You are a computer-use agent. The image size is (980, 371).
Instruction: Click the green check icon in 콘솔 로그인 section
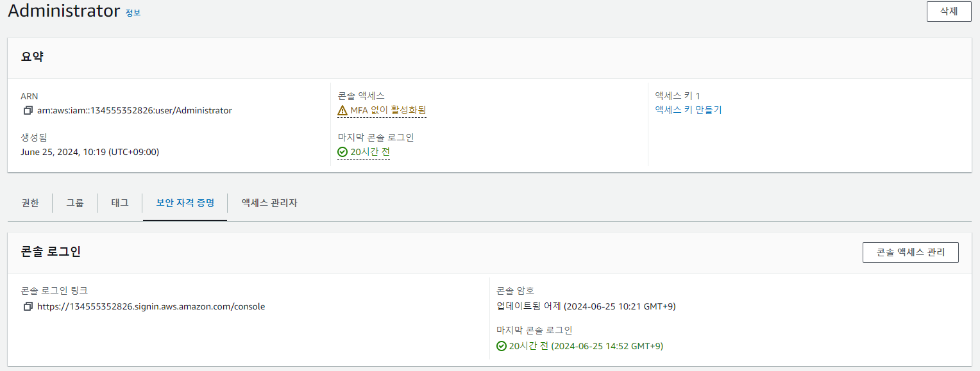[502, 346]
